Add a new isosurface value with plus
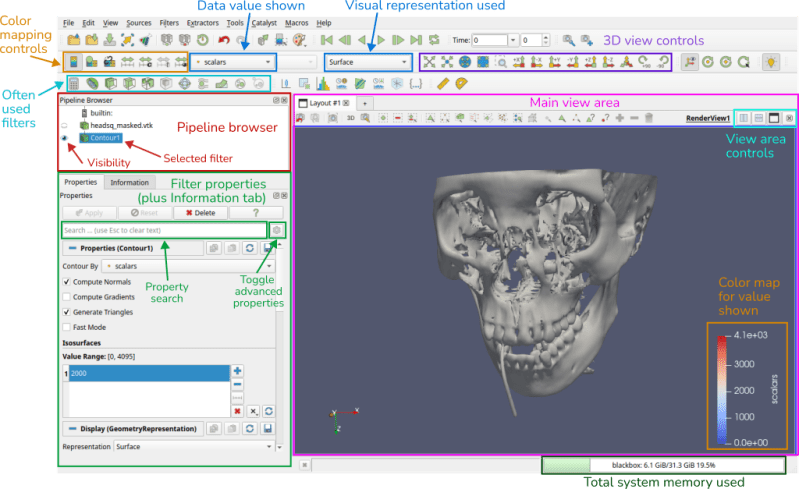This screenshot has width=799, height=489. tap(237, 371)
